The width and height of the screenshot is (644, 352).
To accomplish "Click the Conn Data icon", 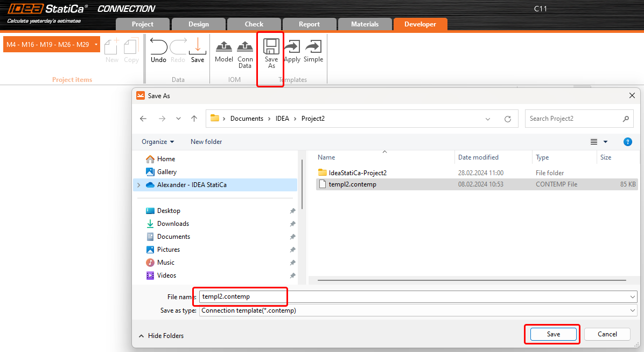I will point(245,47).
